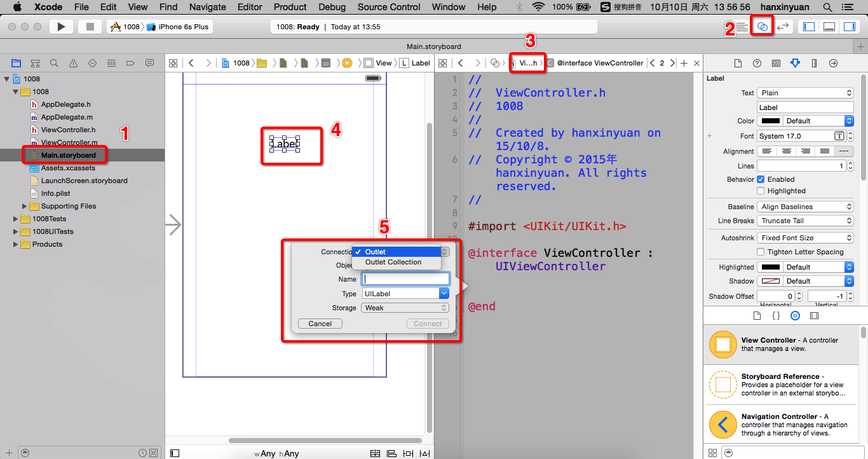Screen dimensions: 868x459
Task: Switch to the standard editor
Action: click(742, 27)
